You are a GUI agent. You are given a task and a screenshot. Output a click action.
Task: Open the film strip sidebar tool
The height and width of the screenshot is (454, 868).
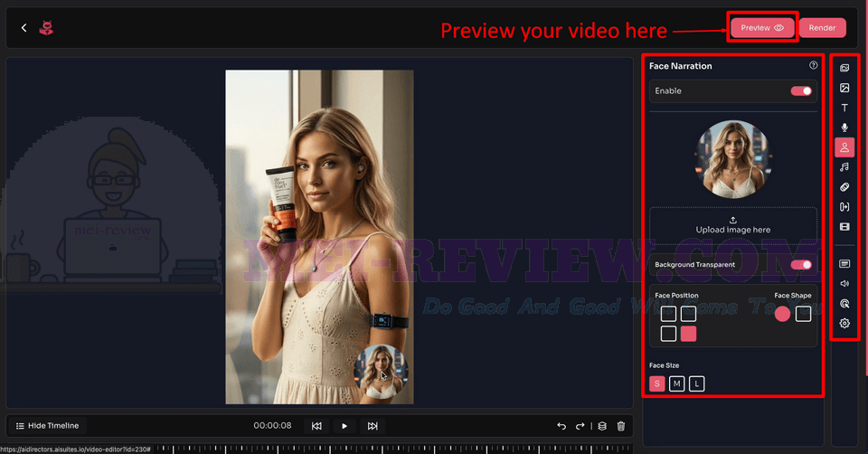click(844, 227)
